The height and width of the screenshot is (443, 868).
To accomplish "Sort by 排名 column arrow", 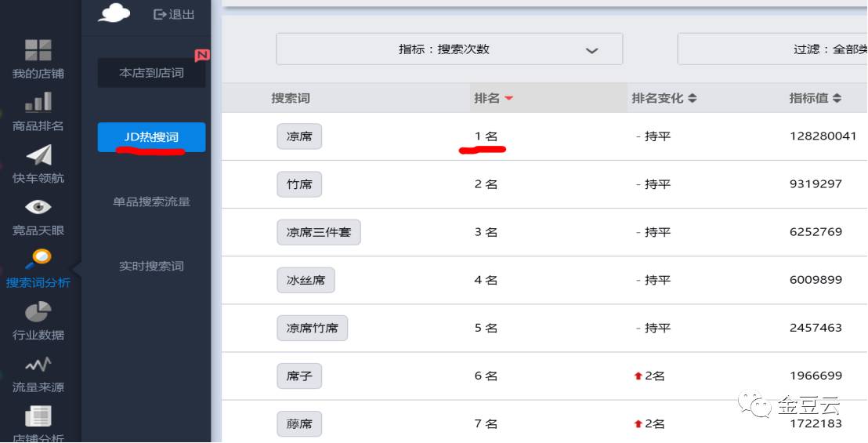I will 508,99.
